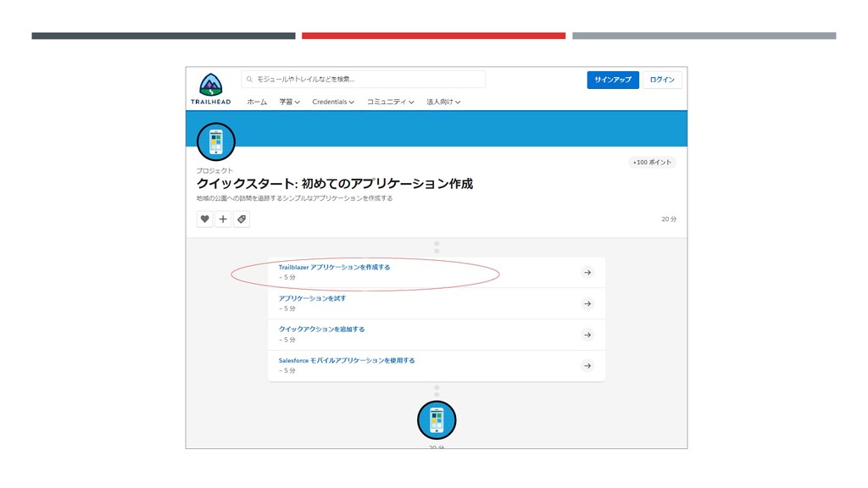Image resolution: width=868 pixels, height=488 pixels.
Task: Click the Trailhead logo
Action: pos(211,88)
